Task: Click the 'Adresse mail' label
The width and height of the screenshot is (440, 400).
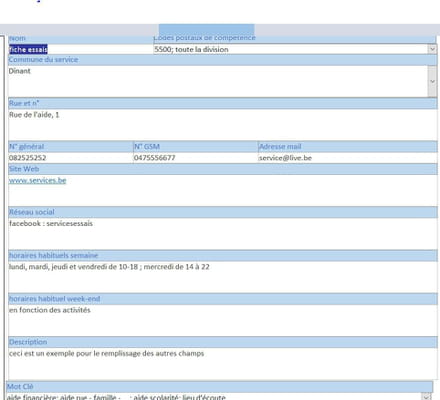Action: pos(280,147)
